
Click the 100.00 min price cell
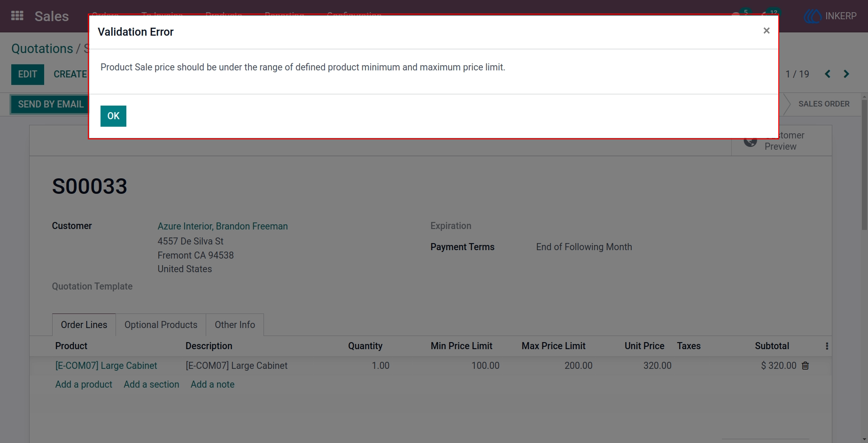[x=485, y=366]
